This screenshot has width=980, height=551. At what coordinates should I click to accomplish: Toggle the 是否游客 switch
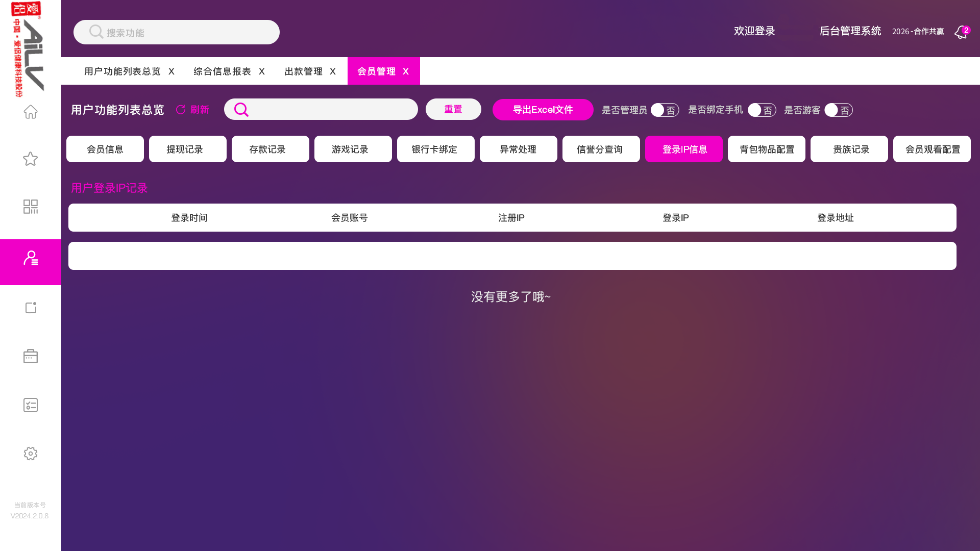(x=838, y=110)
